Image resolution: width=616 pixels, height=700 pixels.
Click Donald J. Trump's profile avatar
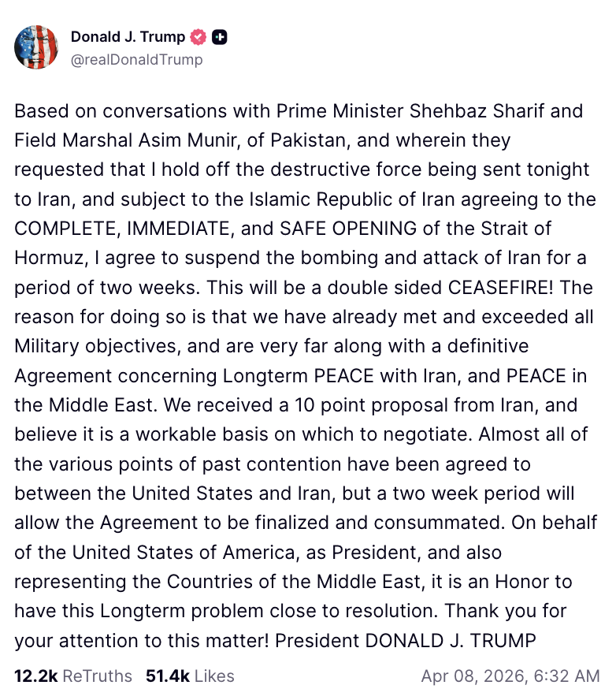pos(37,47)
